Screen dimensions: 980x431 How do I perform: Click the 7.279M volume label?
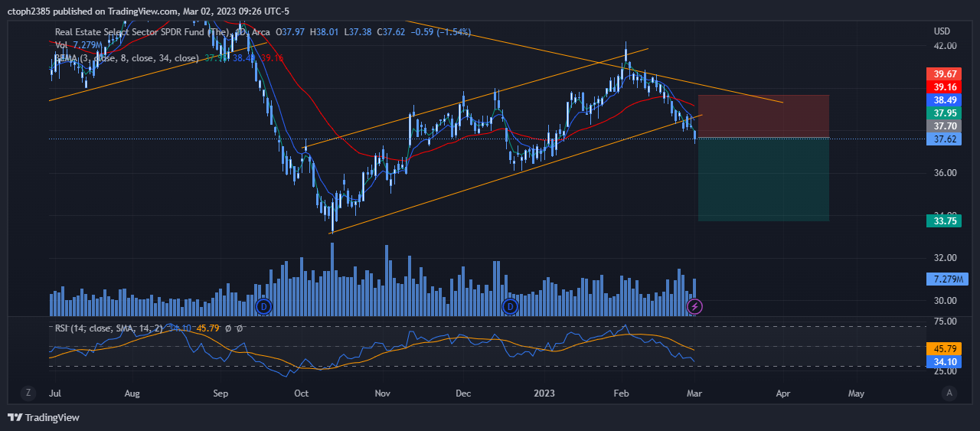pyautogui.click(x=946, y=279)
